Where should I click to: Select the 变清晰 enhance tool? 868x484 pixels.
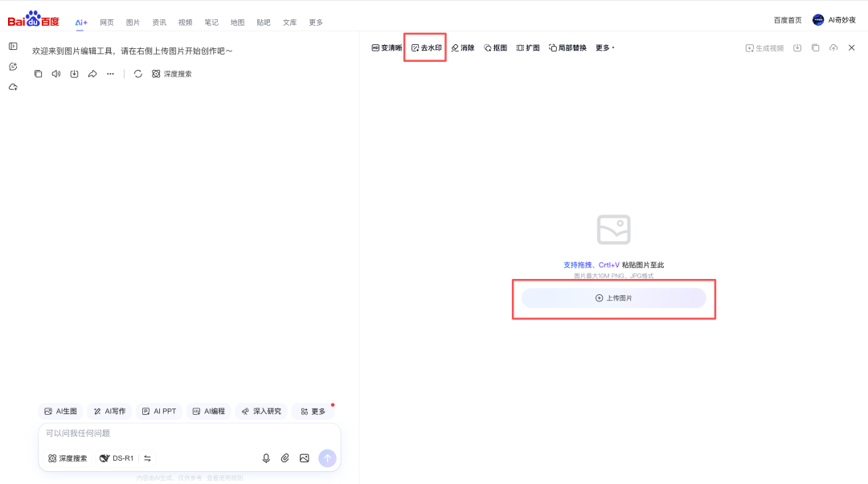click(x=387, y=47)
